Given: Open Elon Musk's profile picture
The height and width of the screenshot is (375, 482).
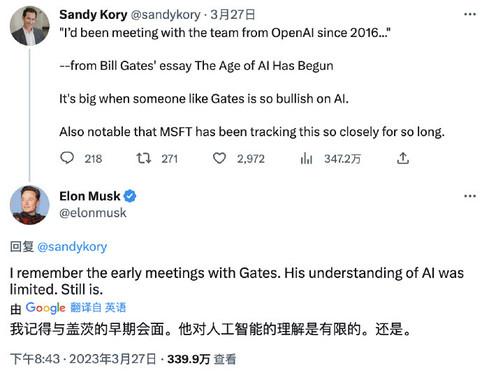Looking at the screenshot, I should (30, 205).
